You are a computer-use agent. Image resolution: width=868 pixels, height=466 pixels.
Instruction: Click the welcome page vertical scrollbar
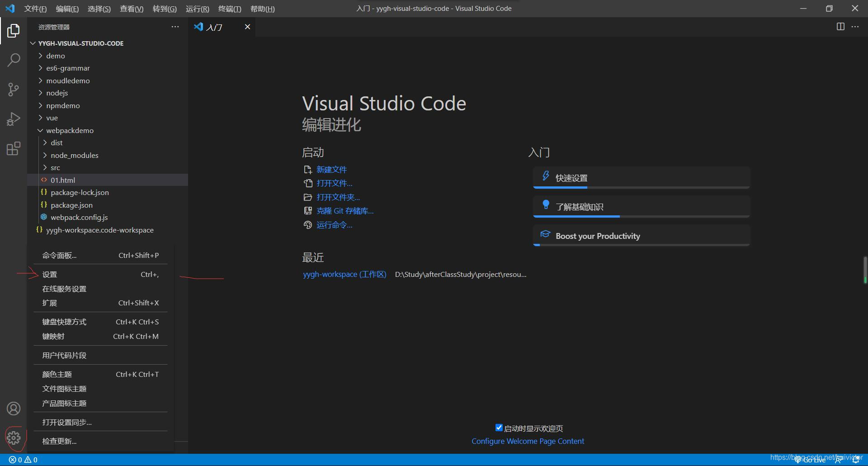865,270
